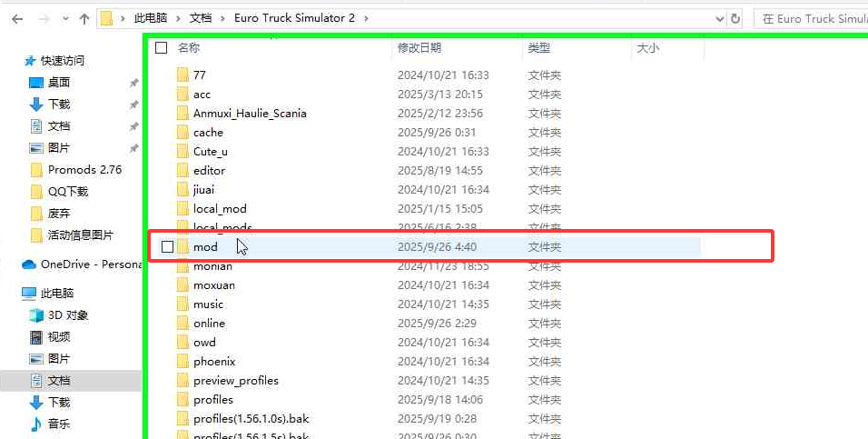Click the search box for Euro Truck Simulator
868x439 pixels.
811,19
